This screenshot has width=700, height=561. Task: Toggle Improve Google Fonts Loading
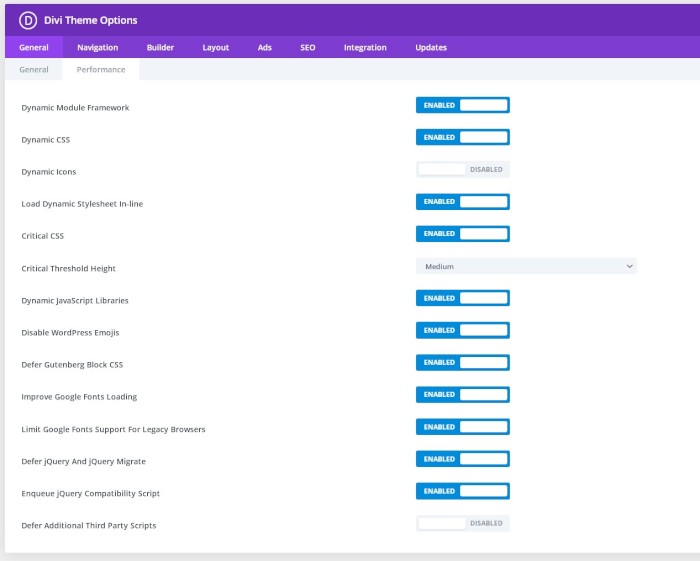point(463,395)
